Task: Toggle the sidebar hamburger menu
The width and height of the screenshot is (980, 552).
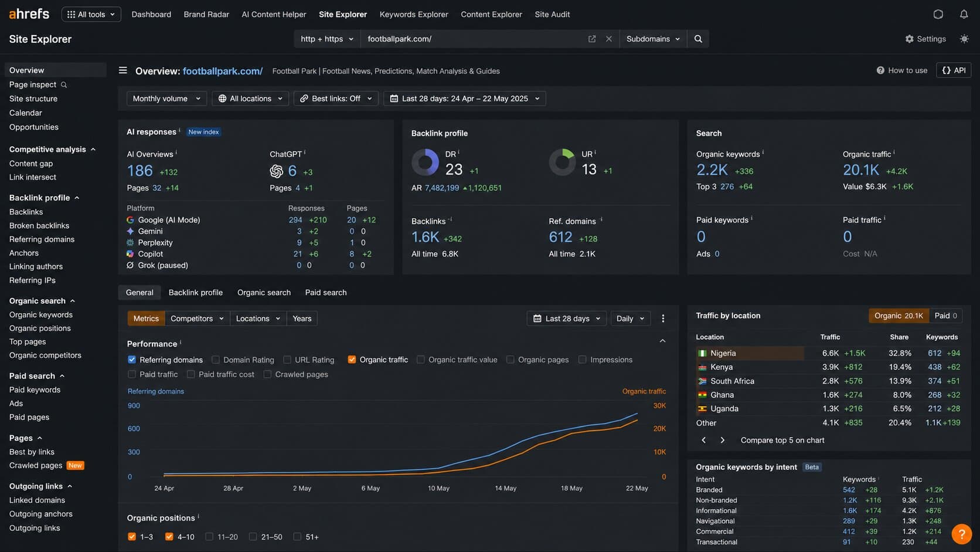Action: click(122, 70)
